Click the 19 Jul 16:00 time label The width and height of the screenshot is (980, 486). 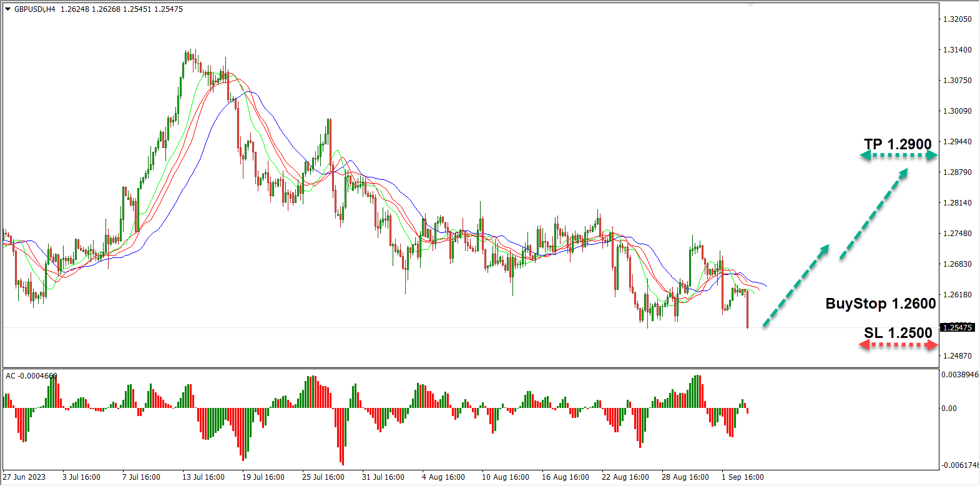click(263, 477)
